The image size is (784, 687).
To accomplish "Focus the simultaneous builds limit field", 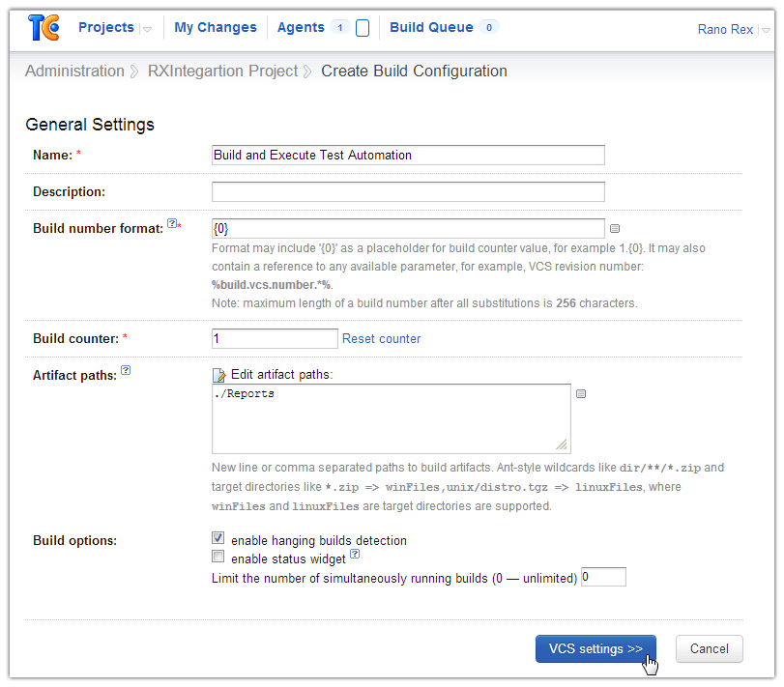I will [603, 577].
